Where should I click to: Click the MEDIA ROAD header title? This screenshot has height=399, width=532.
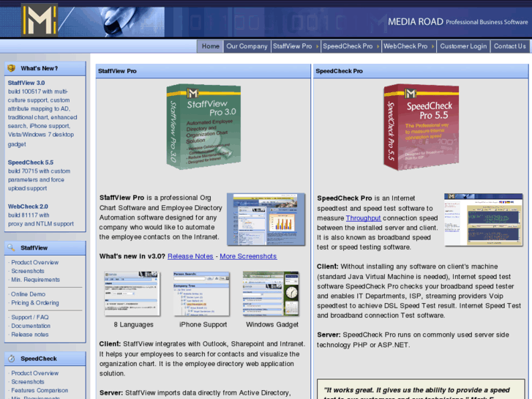tap(416, 22)
